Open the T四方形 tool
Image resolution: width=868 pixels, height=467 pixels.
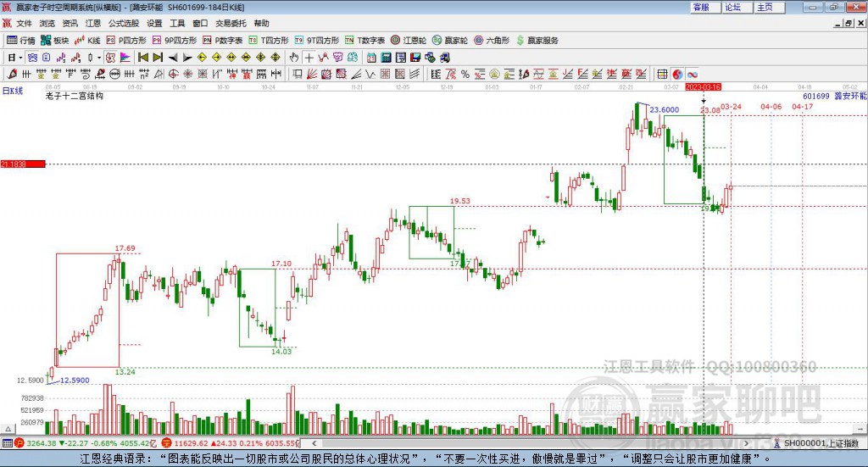[269, 41]
